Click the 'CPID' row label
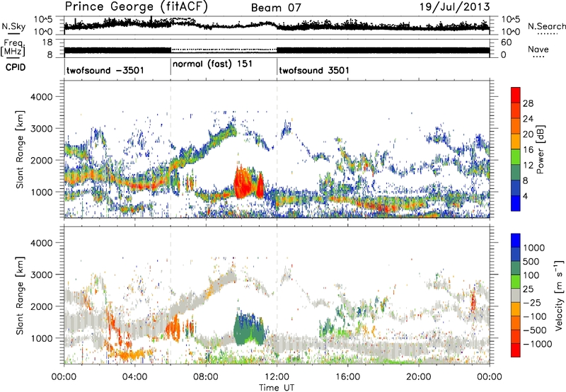This screenshot has height=392, width=566. [x=16, y=67]
